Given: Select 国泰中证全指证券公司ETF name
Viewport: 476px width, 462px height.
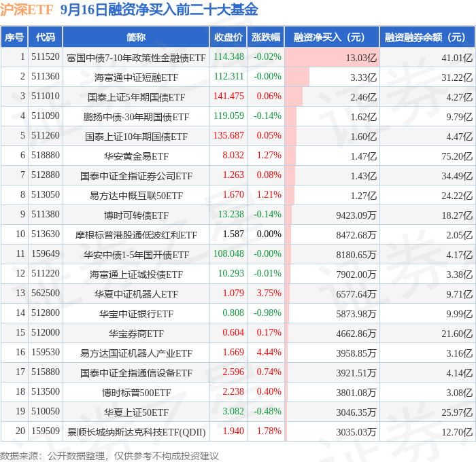Looking at the screenshot, I should click(136, 176).
